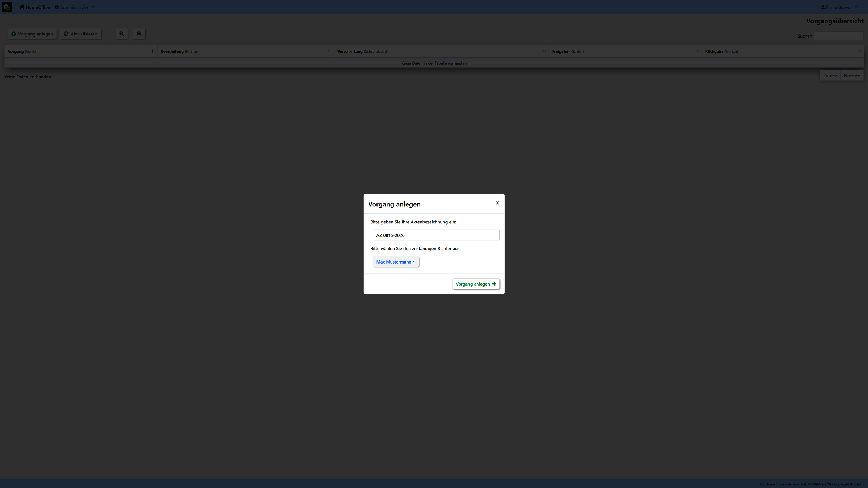Viewport: 868px width, 488px height.
Task: Open the Firma Brawui user menu
Action: (x=839, y=7)
